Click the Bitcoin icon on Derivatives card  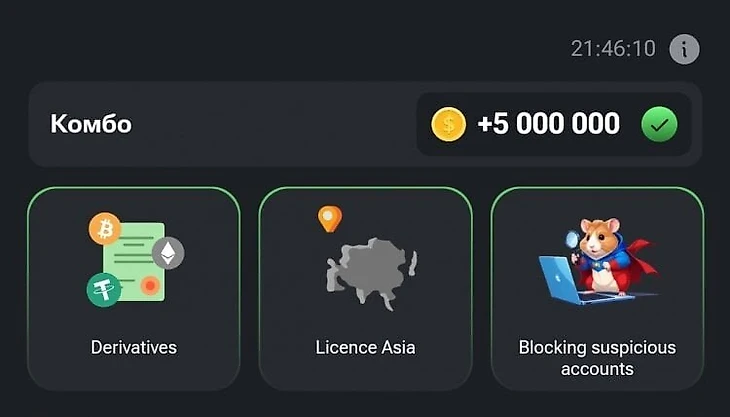(x=105, y=229)
